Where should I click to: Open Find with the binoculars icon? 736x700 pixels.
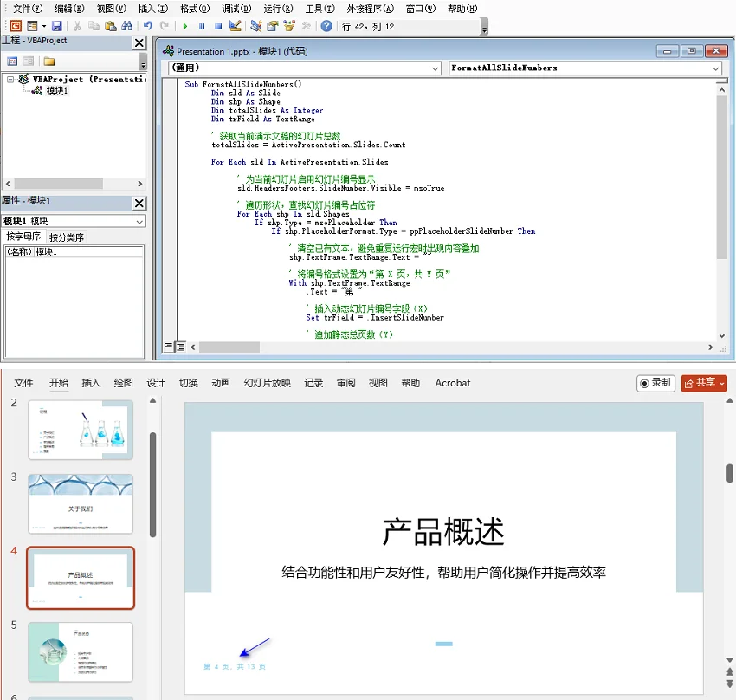[x=126, y=26]
